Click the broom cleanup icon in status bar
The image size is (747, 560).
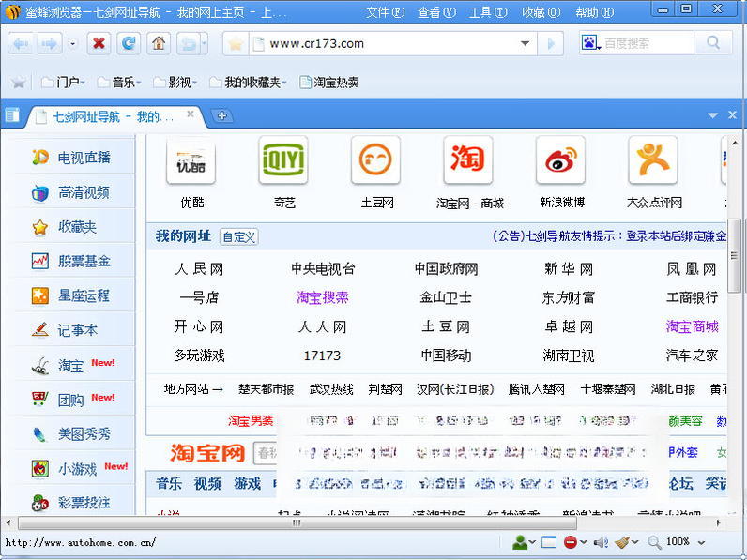tap(622, 542)
